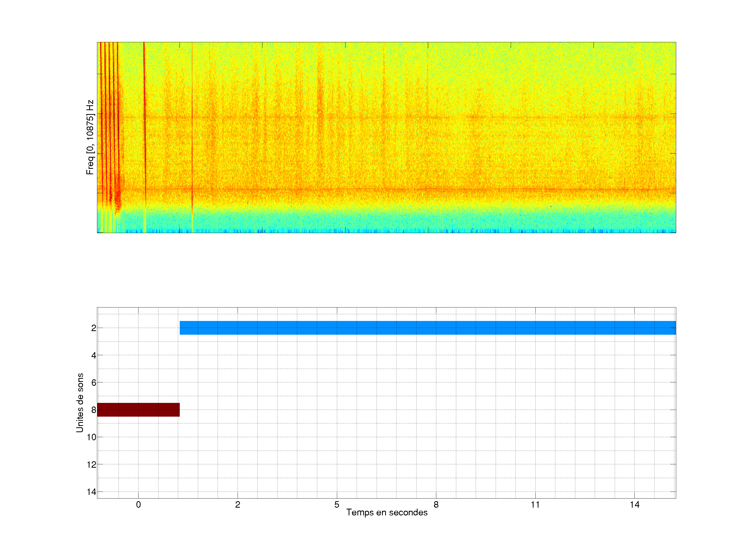Click x-axis tick label 8
The image size is (747, 560).
436,505
